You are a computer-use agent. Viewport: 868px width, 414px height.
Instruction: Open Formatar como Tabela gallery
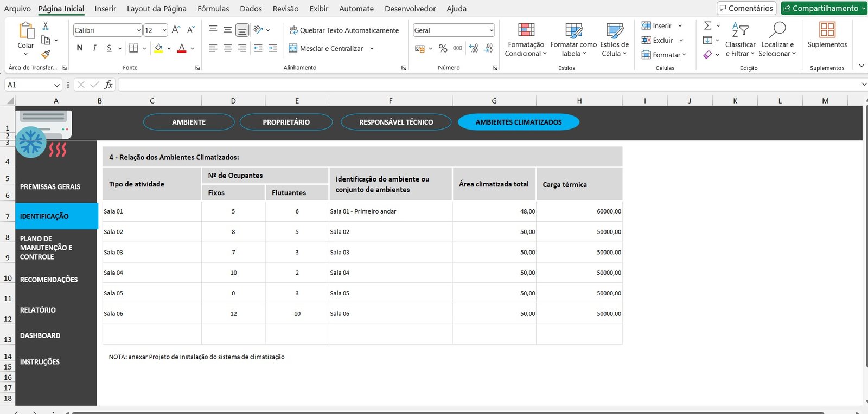tap(573, 40)
